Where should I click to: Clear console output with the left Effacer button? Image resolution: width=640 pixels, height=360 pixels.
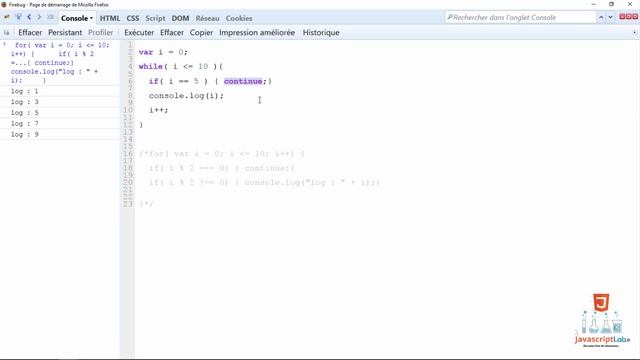click(30, 33)
